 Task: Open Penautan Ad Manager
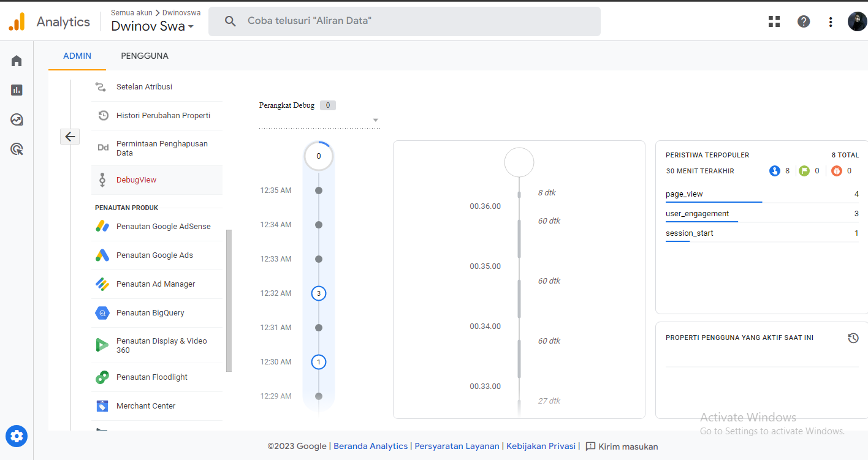(157, 284)
